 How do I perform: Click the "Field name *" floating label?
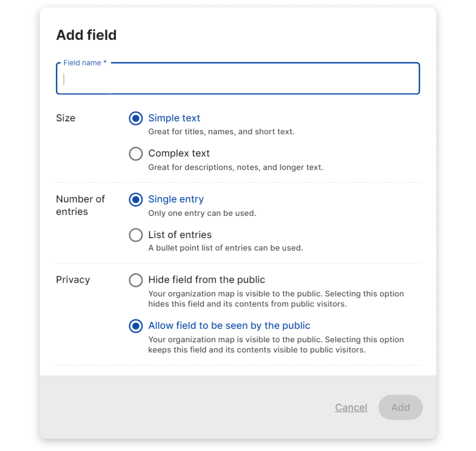pyautogui.click(x=85, y=63)
